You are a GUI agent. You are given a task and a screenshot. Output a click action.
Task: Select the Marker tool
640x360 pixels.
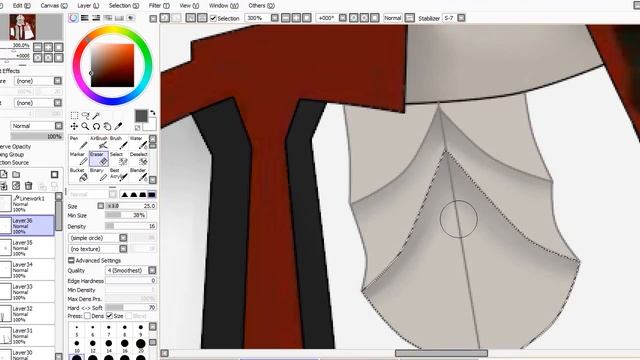tap(78, 159)
